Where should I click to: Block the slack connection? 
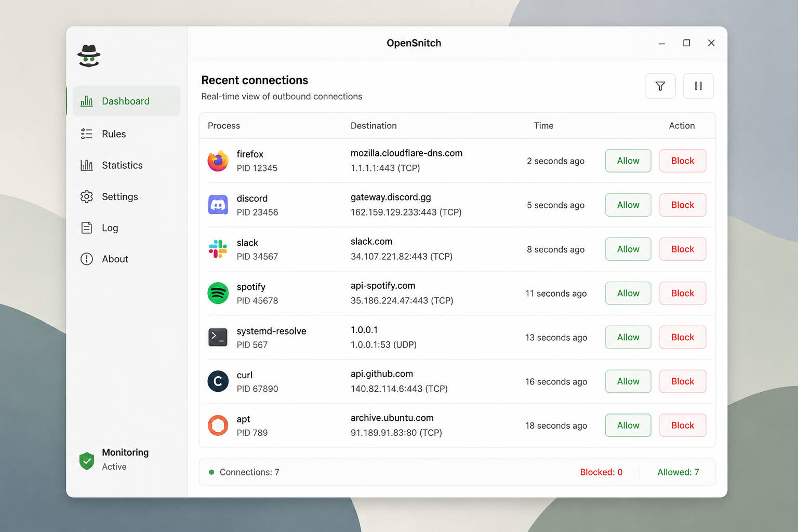tap(683, 249)
